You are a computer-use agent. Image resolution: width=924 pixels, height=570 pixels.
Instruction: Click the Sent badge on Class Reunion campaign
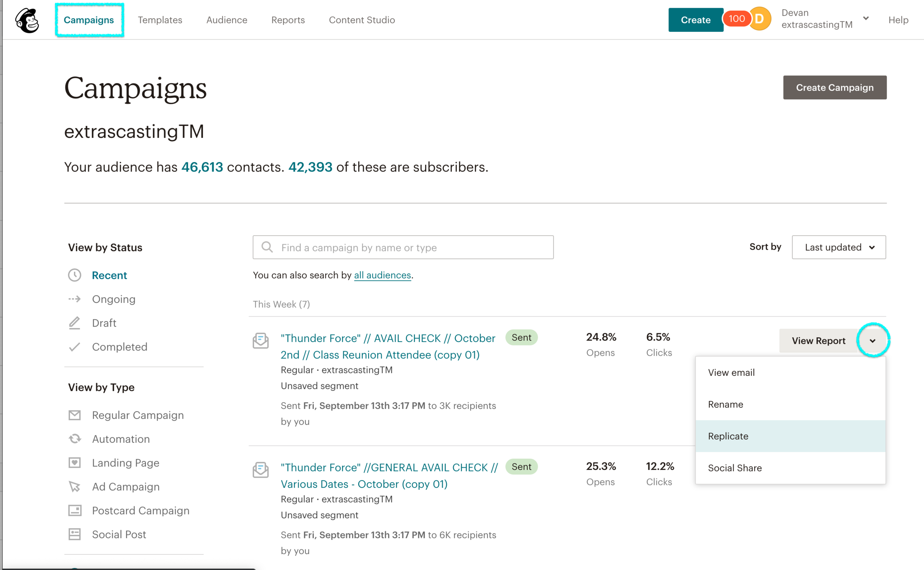pos(521,337)
